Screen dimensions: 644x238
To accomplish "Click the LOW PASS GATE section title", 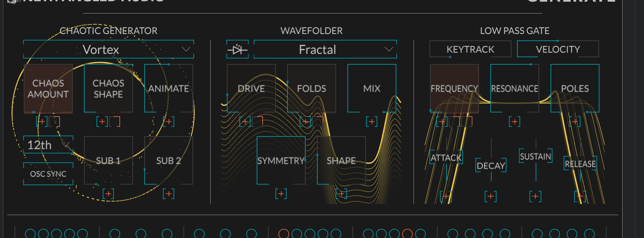I will point(515,31).
